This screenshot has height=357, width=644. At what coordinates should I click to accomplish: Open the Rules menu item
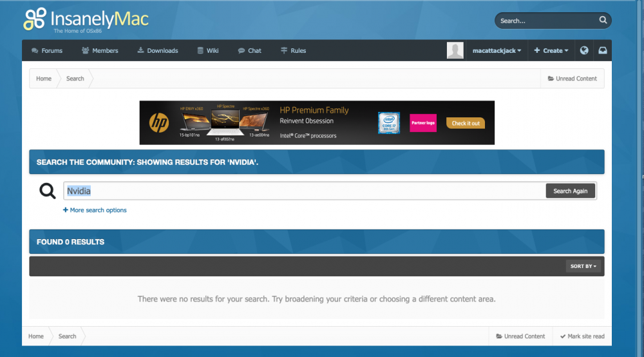[293, 50]
